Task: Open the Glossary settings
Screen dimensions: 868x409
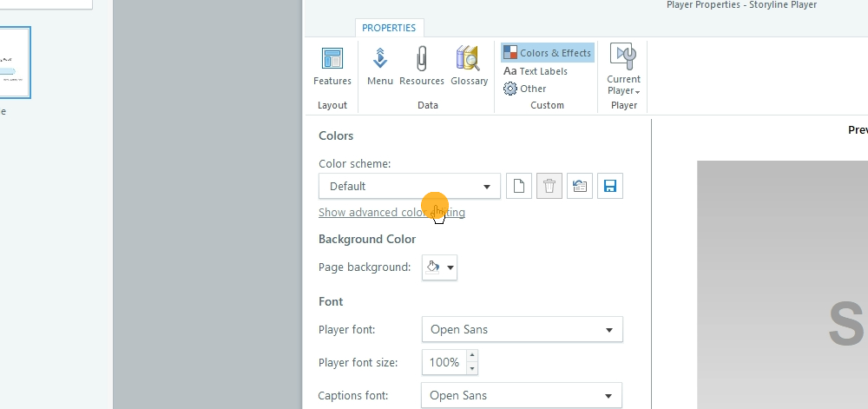Action: [469, 66]
